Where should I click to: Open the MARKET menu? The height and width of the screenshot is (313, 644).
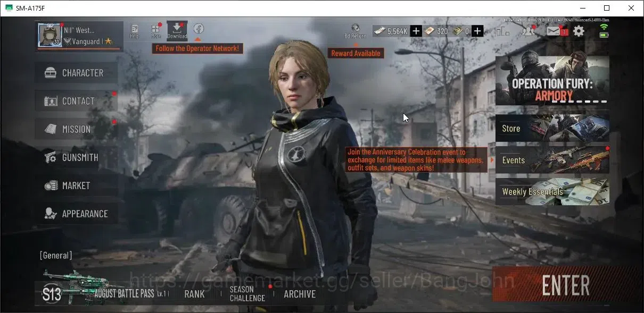click(x=76, y=185)
